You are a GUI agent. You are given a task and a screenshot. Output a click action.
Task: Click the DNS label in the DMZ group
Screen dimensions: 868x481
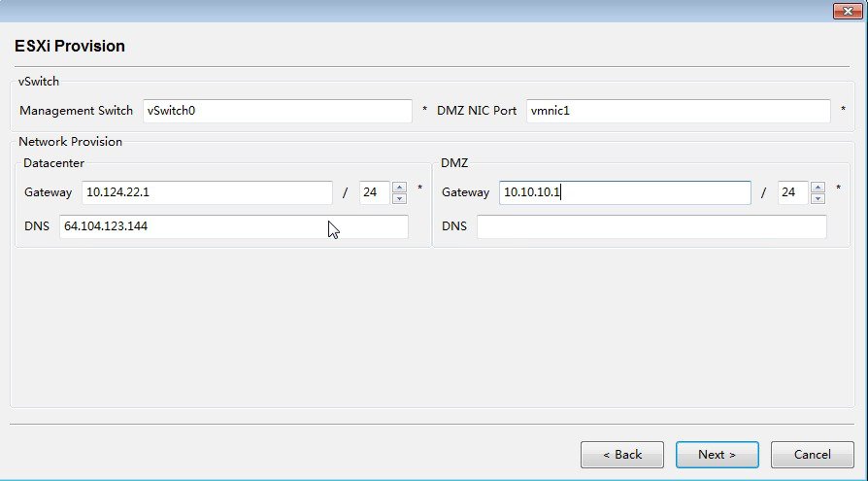[x=454, y=226]
